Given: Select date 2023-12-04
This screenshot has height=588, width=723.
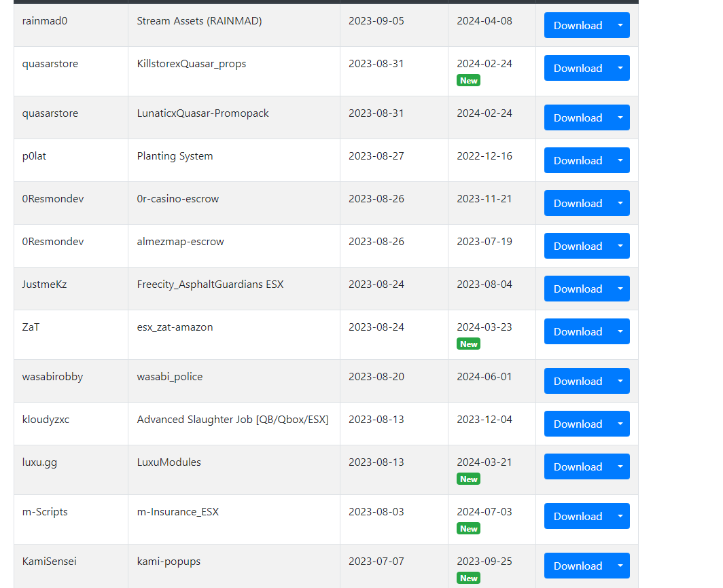Looking at the screenshot, I should [484, 420].
